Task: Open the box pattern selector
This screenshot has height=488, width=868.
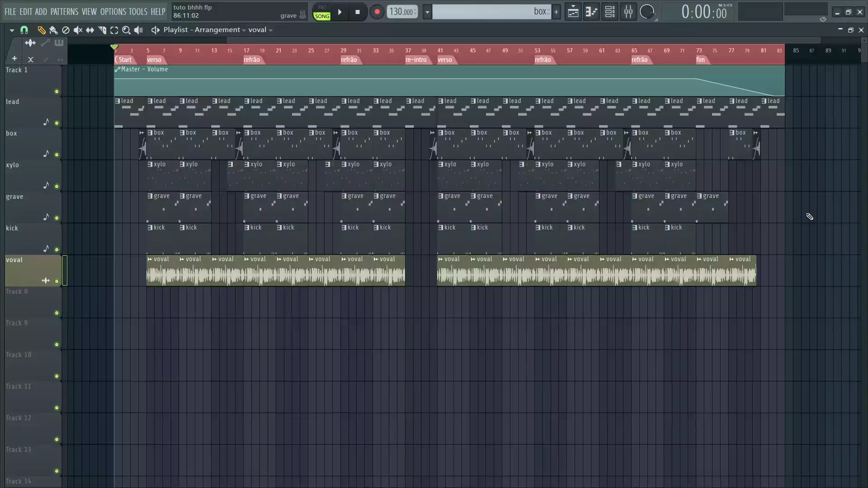Action: coord(491,12)
